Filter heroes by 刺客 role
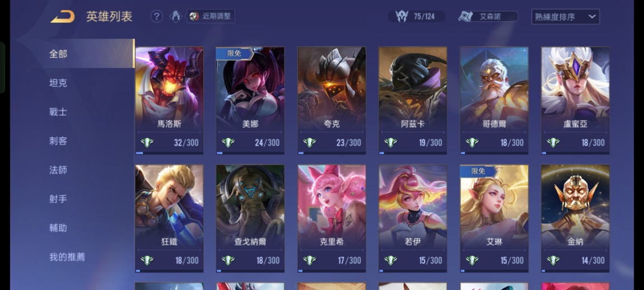The image size is (644, 290). [58, 141]
